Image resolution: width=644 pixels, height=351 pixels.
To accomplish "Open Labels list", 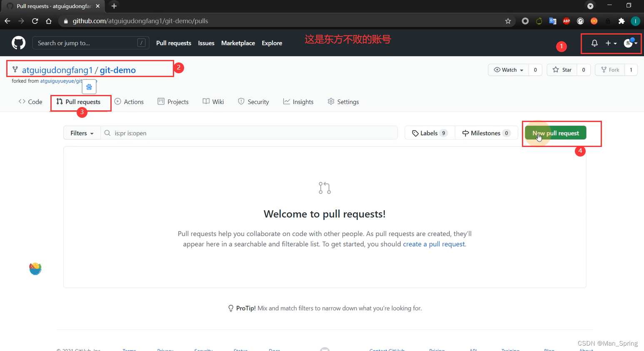I will pyautogui.click(x=430, y=133).
